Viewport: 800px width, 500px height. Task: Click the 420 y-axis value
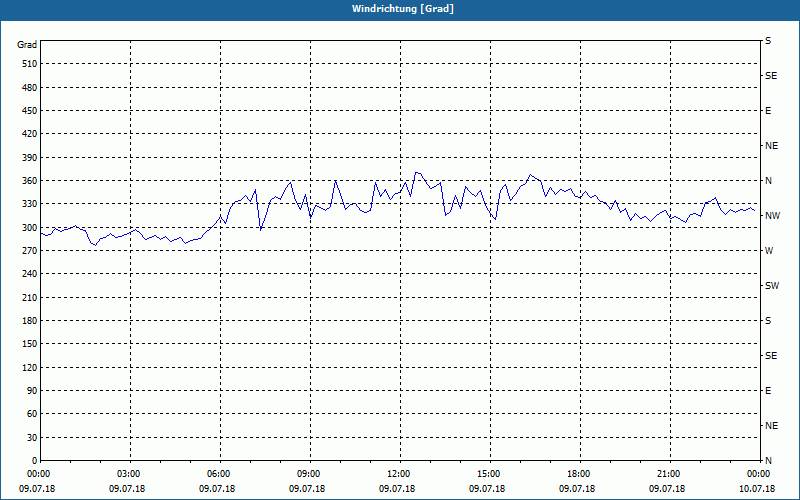(x=30, y=134)
